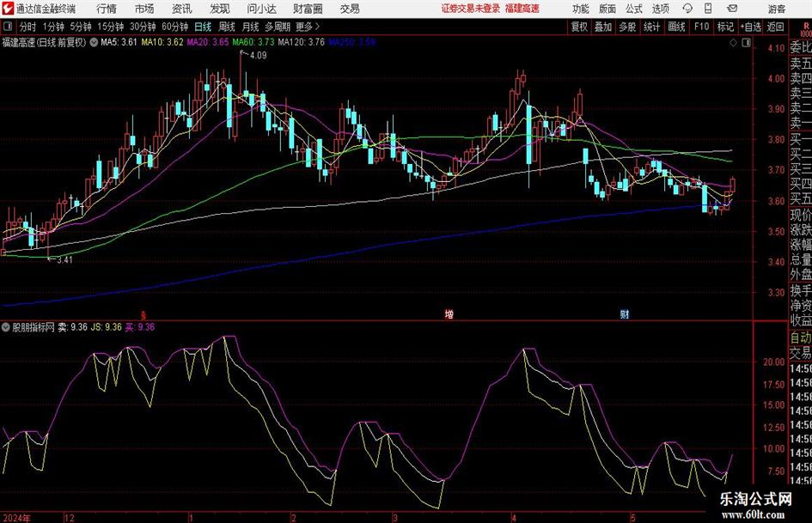Click the MA20: 3.65 indicator value
Screen dimensions: 812x523
point(208,42)
